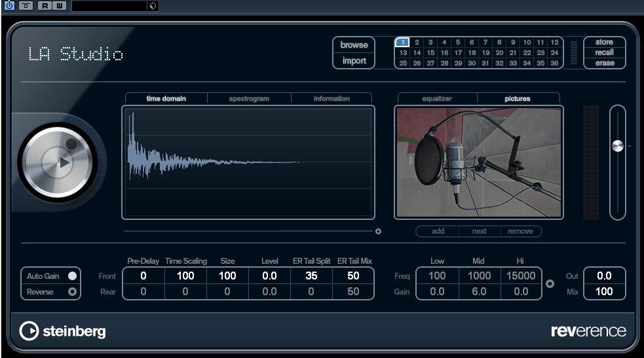This screenshot has width=644, height=358.
Task: Click next to show the following picture
Action: (480, 231)
